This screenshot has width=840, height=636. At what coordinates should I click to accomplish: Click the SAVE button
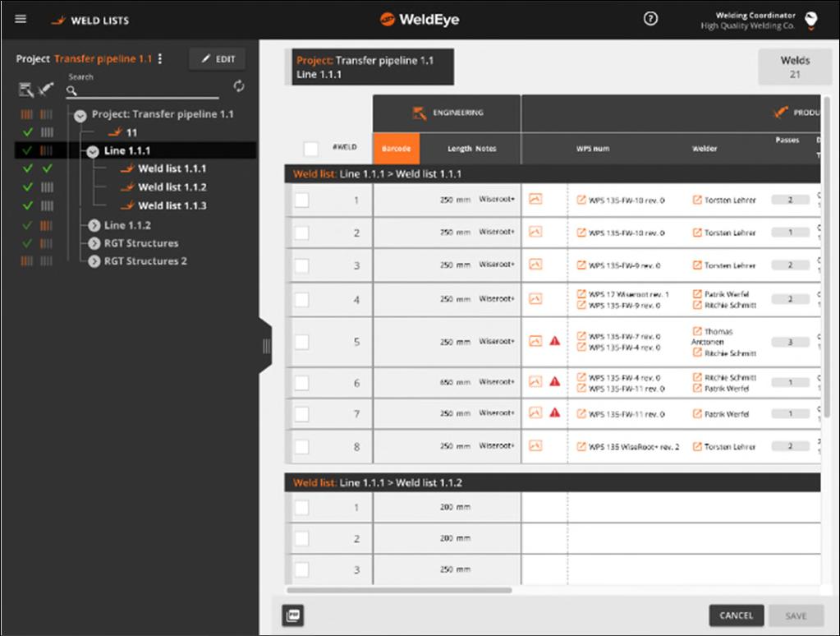[x=796, y=615]
